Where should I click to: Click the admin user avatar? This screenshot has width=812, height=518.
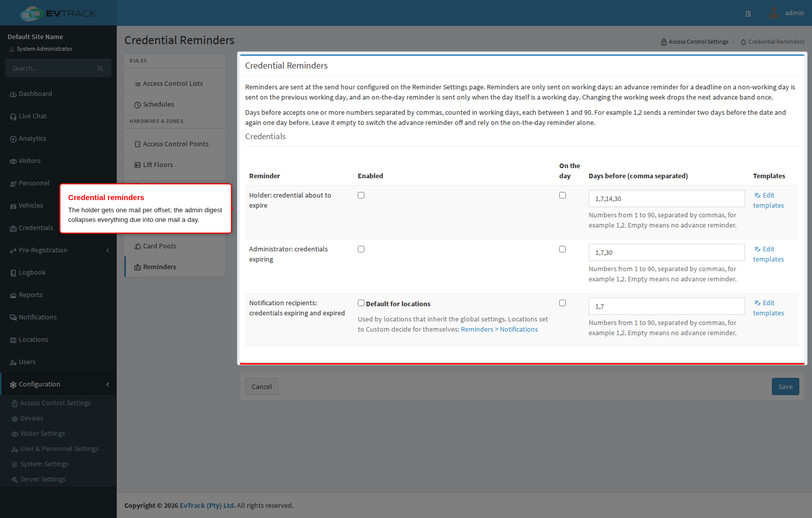pyautogui.click(x=773, y=13)
